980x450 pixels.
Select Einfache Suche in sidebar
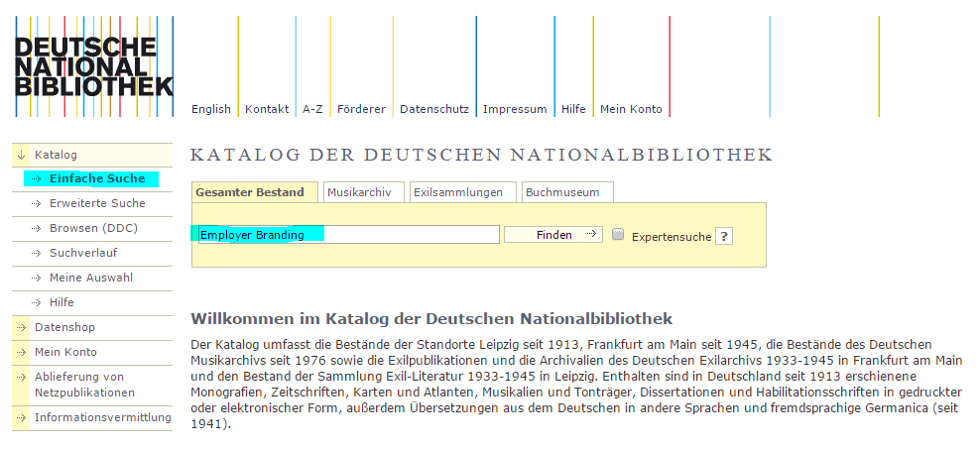click(97, 178)
